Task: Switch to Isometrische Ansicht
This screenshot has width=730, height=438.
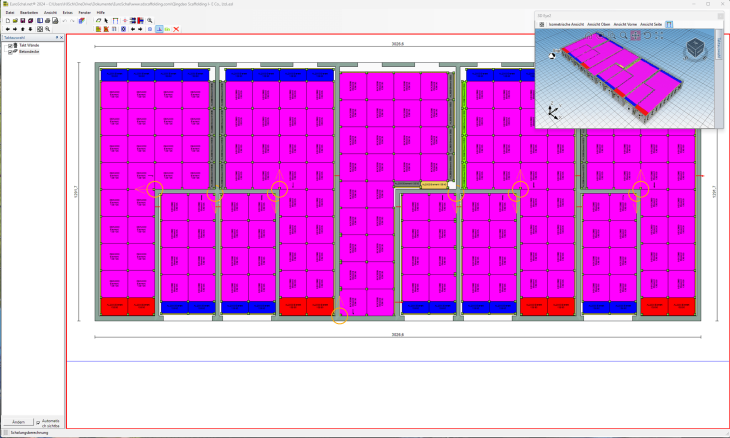Action: pyautogui.click(x=566, y=24)
